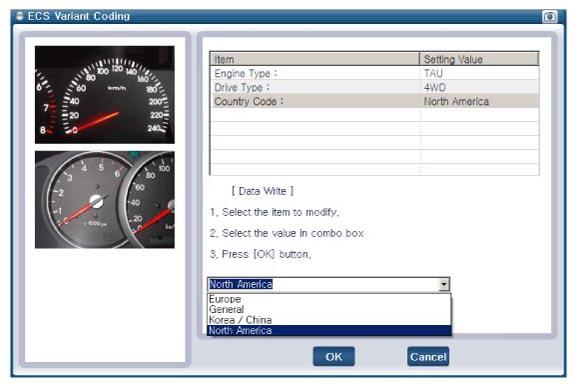Choose Korea / China in the dropdown list
Image resolution: width=577 pixels, height=387 pixels.
(329, 320)
